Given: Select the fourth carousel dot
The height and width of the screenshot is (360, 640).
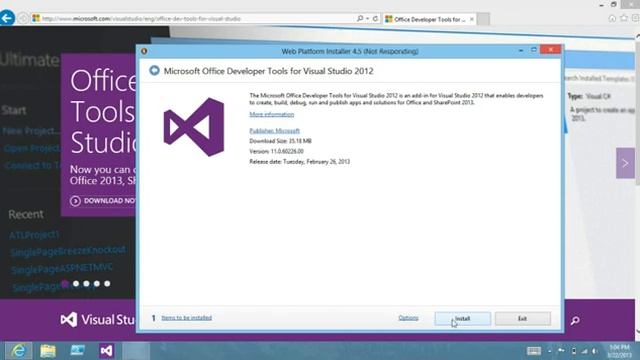Looking at the screenshot, I should [97, 283].
